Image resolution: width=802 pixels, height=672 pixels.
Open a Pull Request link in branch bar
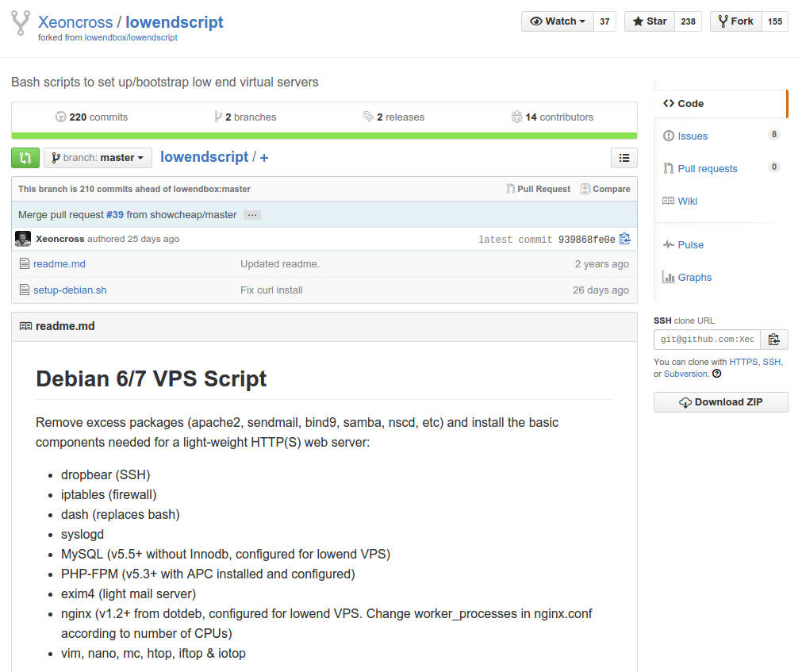click(538, 189)
